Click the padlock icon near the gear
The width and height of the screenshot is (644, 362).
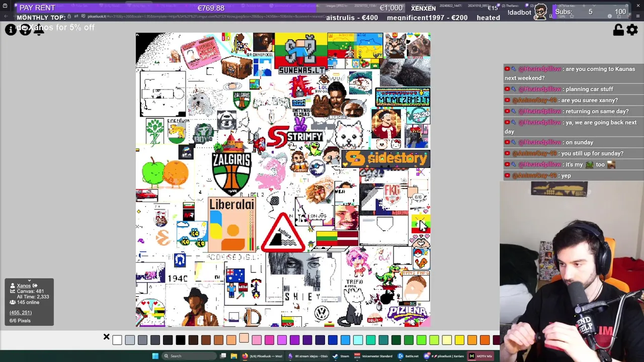pyautogui.click(x=618, y=30)
